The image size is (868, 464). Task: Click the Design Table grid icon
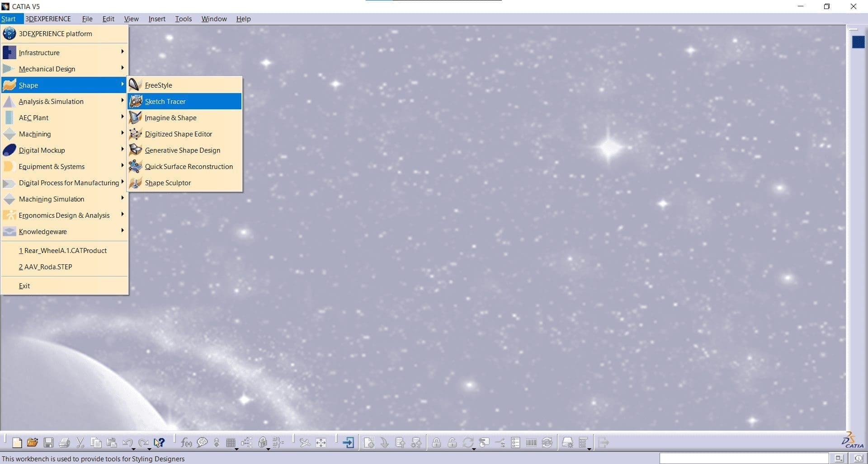pyautogui.click(x=231, y=443)
